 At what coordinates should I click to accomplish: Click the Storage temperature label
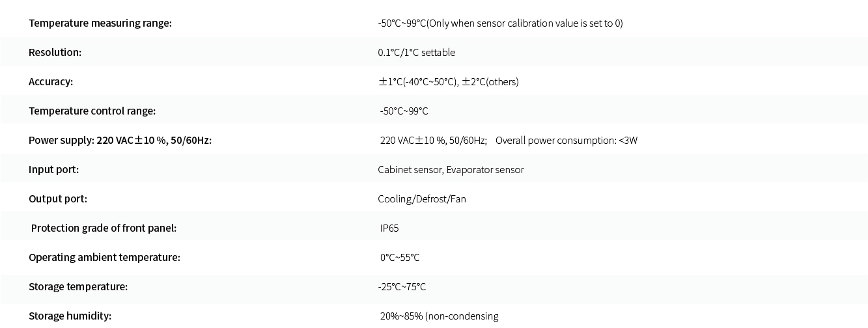(x=78, y=287)
